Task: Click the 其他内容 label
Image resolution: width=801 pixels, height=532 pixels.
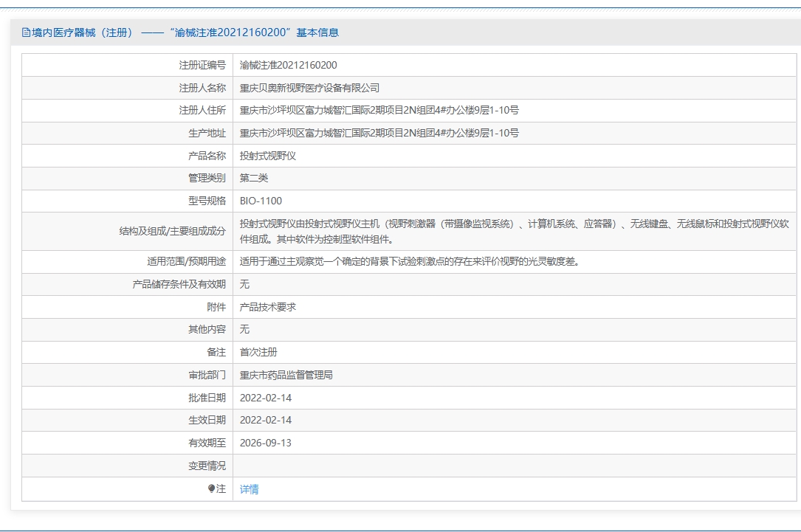Action: (x=207, y=329)
